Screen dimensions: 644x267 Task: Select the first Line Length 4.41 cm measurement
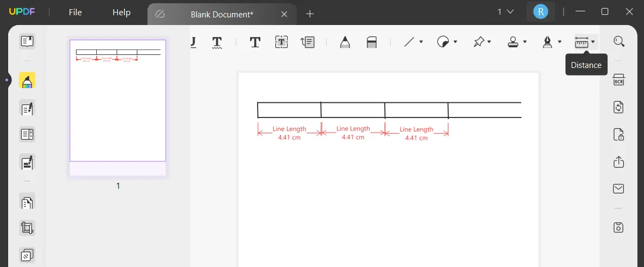(x=289, y=133)
